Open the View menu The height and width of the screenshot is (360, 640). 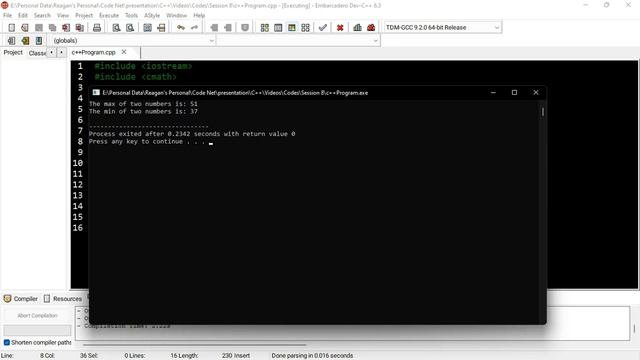[x=63, y=16]
